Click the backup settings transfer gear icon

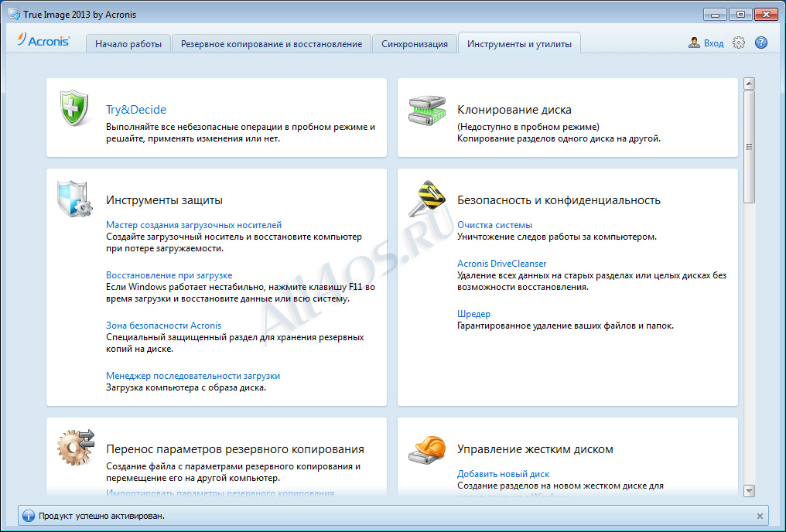[x=76, y=447]
